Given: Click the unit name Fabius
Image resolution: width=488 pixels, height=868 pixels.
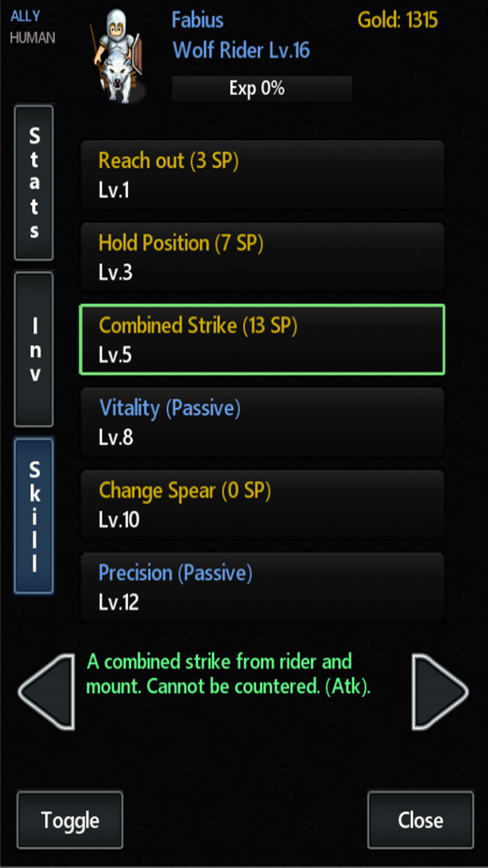Looking at the screenshot, I should coord(198,21).
